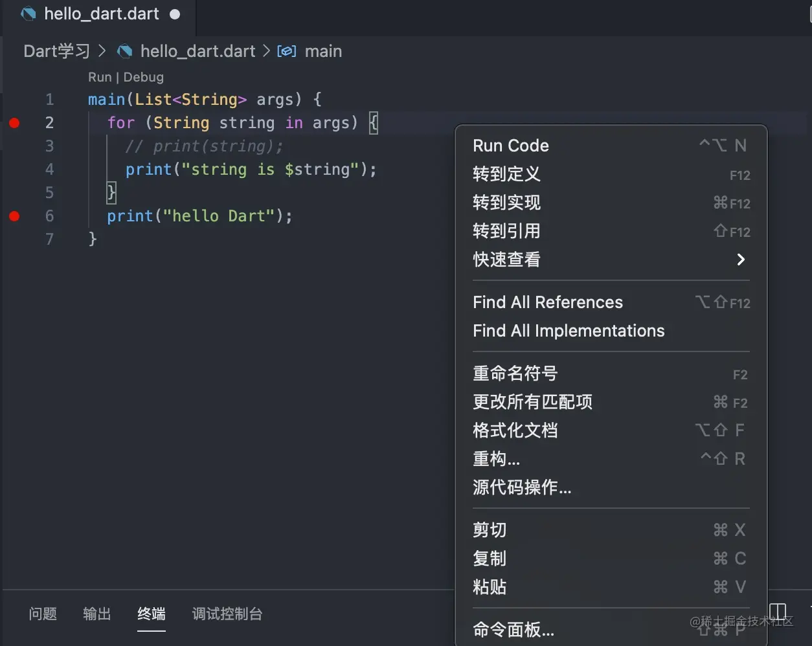Click the "hello Dart" string literal

tap(219, 216)
